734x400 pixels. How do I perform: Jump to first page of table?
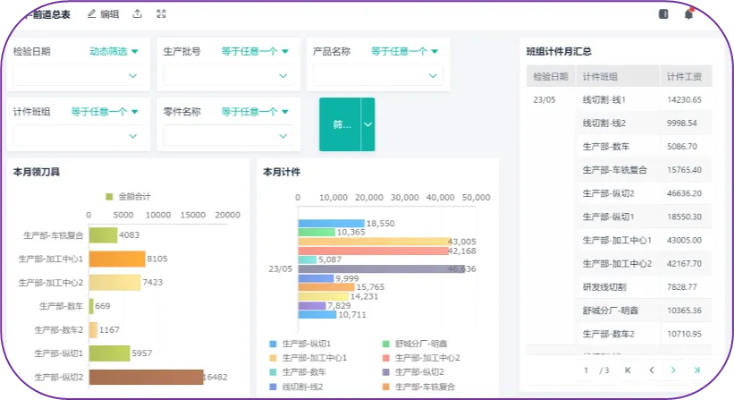pyautogui.click(x=628, y=370)
